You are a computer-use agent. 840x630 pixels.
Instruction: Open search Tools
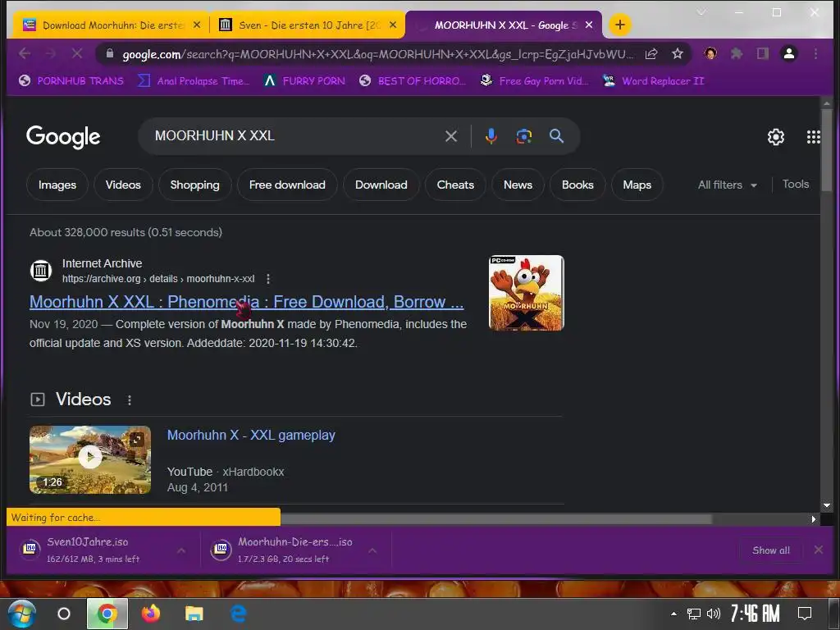pos(796,185)
